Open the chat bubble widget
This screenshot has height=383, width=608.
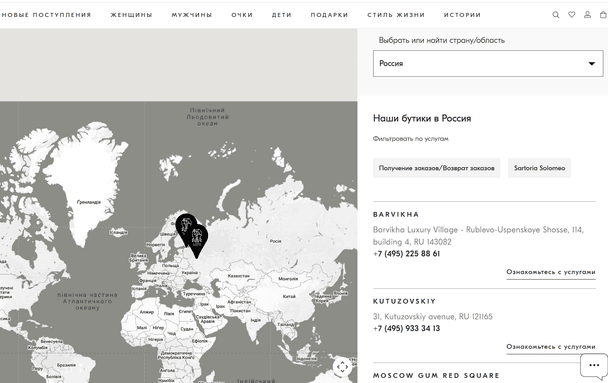[594, 365]
